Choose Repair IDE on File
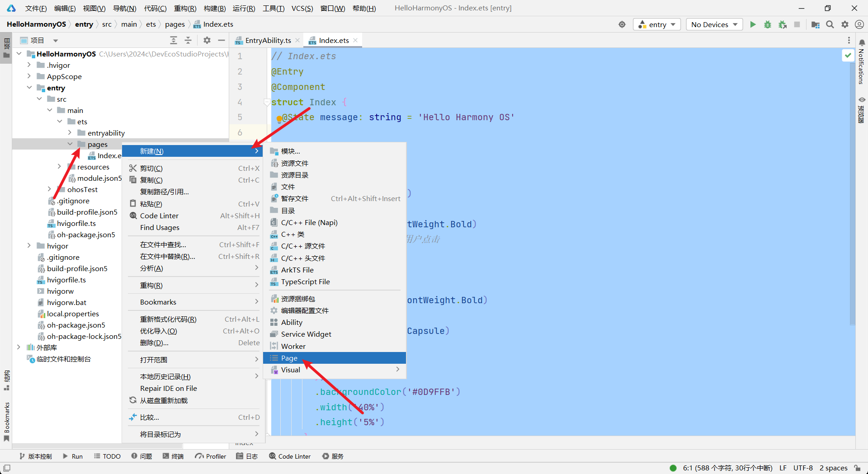This screenshot has width=868, height=474. coord(193,388)
